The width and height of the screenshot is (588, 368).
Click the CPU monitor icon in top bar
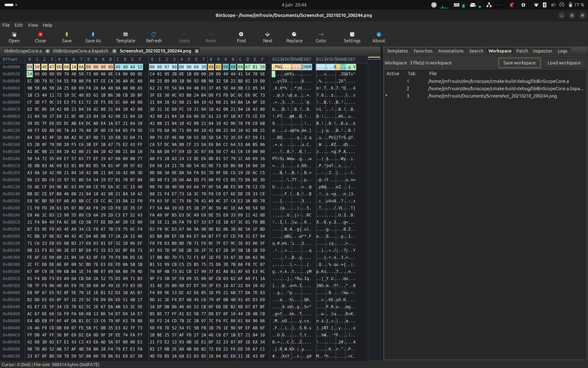(434, 5)
